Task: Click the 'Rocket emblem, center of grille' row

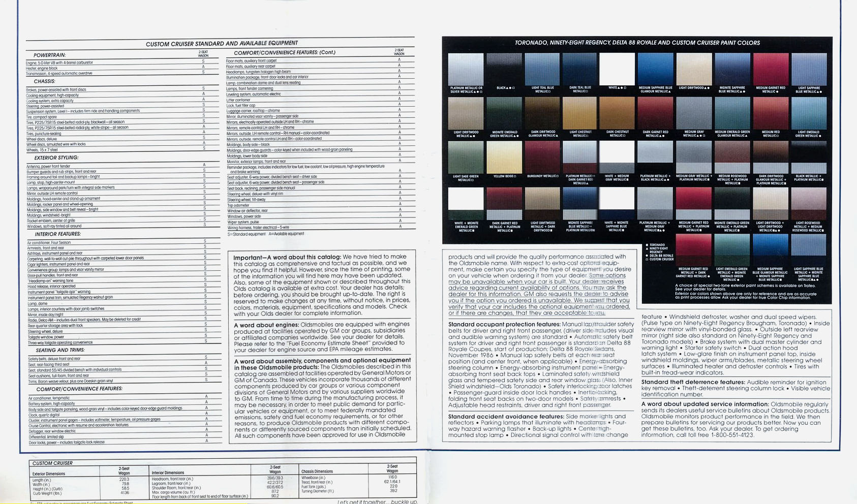Action: [x=124, y=220]
